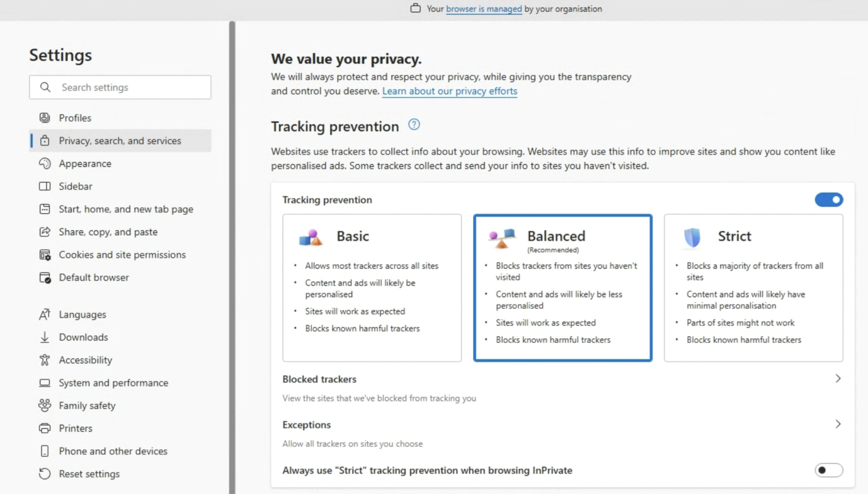Click the Strict shield icon

692,237
